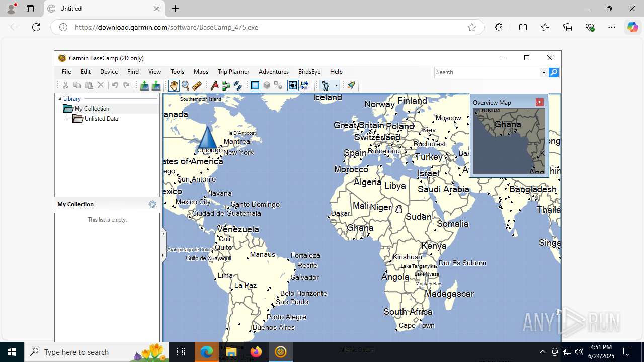Open browser Split screen icon

point(523,27)
